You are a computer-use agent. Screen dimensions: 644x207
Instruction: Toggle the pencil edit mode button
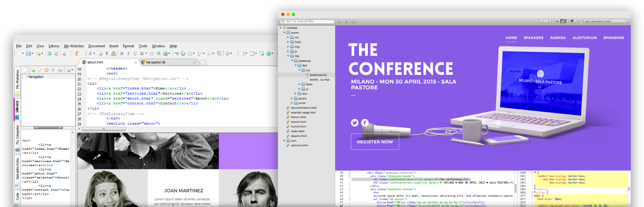pyautogui.click(x=563, y=21)
